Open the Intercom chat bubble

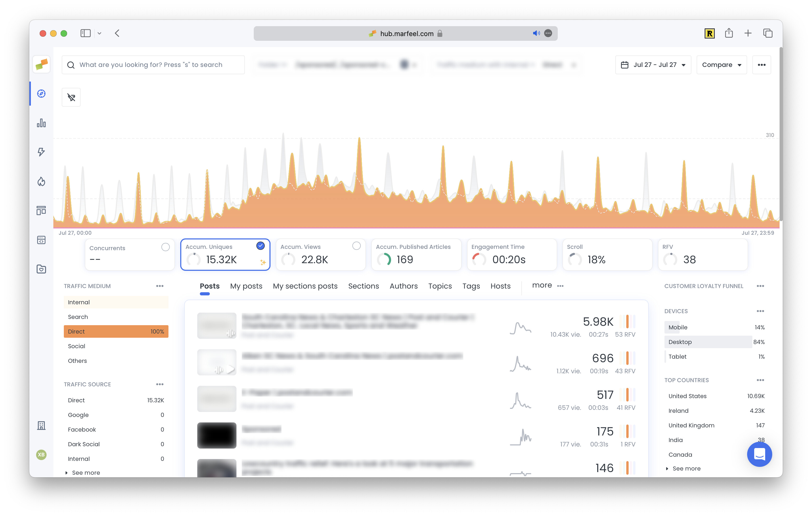tap(760, 454)
